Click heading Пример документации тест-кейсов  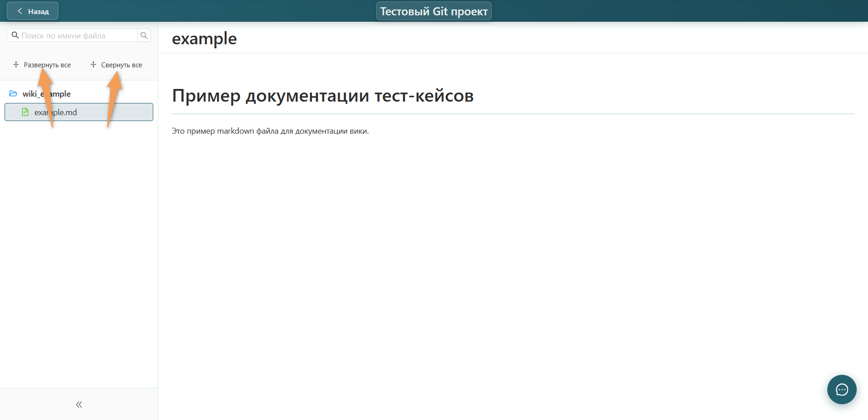(x=323, y=95)
